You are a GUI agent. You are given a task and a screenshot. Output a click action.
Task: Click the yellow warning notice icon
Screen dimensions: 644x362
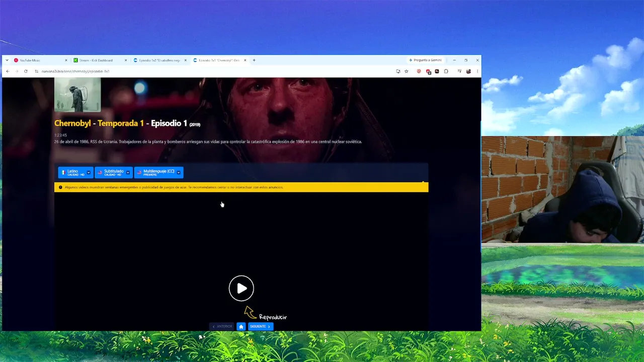61,187
